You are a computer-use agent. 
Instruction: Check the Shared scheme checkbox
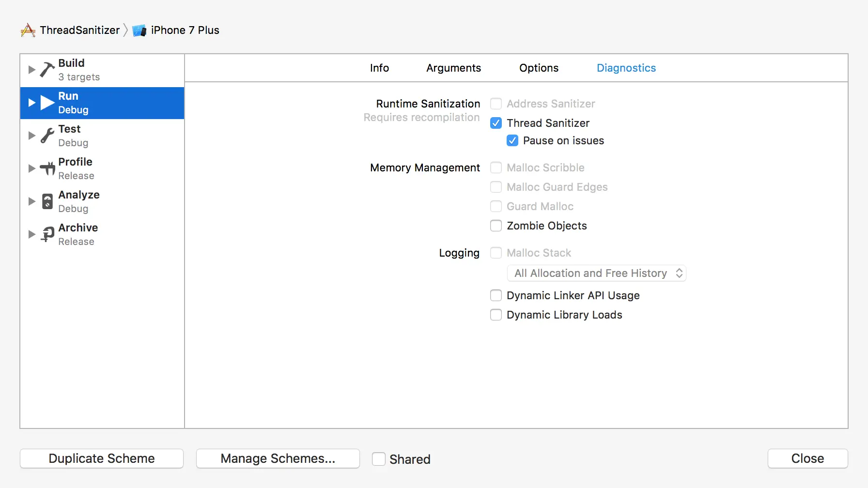[x=379, y=459]
